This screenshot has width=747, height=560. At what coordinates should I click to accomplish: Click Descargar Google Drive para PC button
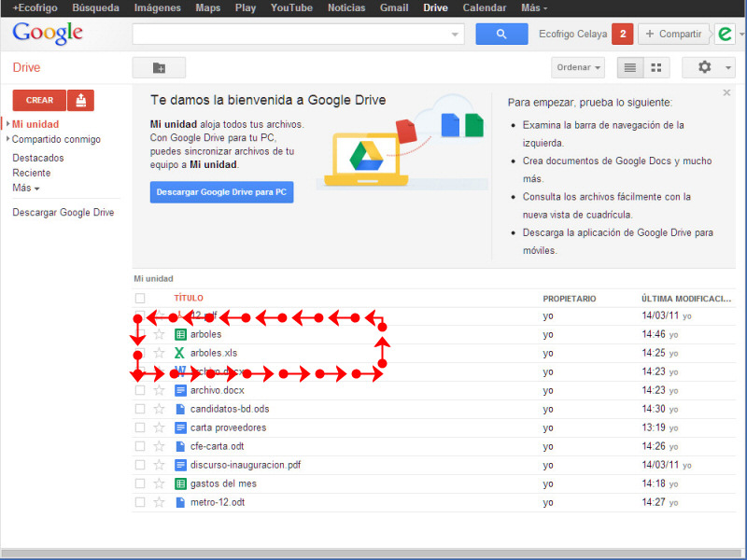pos(221,192)
